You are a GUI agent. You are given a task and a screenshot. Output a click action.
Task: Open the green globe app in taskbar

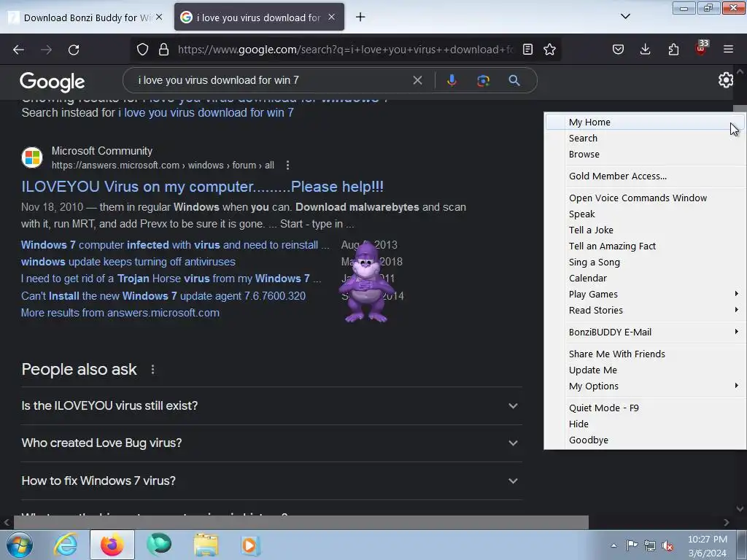159,545
